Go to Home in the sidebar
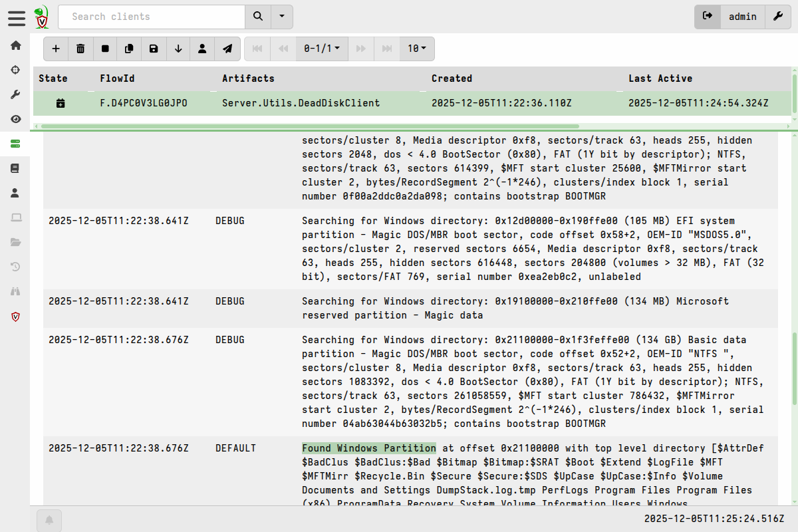Image resolution: width=798 pixels, height=532 pixels. [15, 45]
